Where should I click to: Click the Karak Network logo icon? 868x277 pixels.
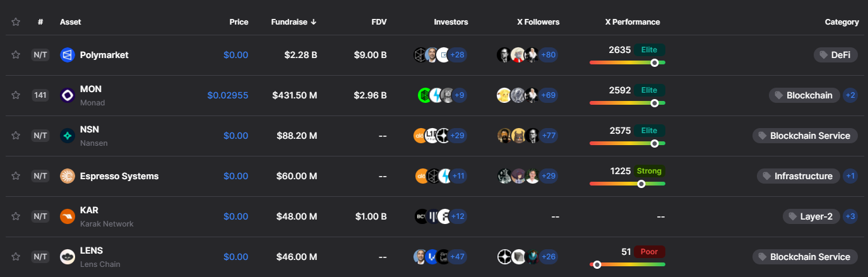(68, 216)
